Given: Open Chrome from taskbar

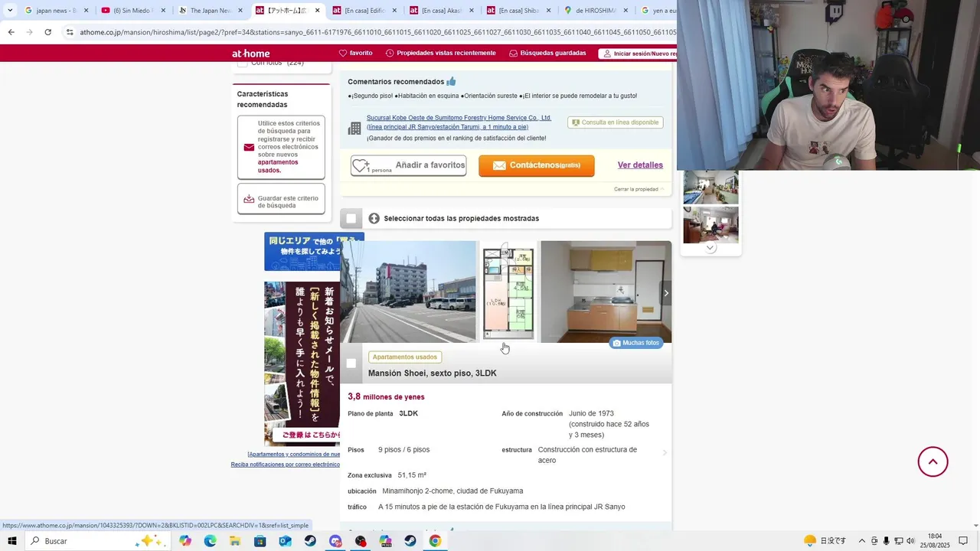Looking at the screenshot, I should (435, 541).
